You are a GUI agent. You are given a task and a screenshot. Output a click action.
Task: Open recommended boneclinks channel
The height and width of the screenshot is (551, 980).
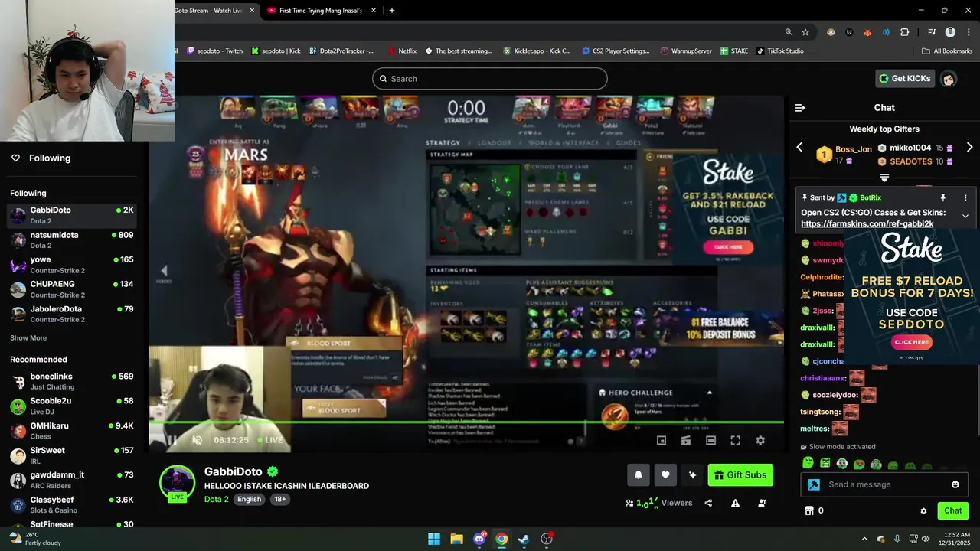coord(72,381)
